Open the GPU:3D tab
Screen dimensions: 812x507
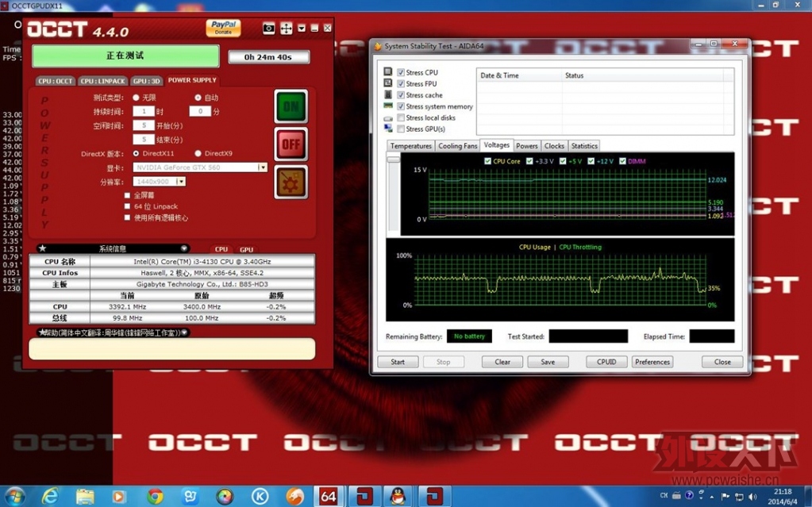tap(146, 81)
